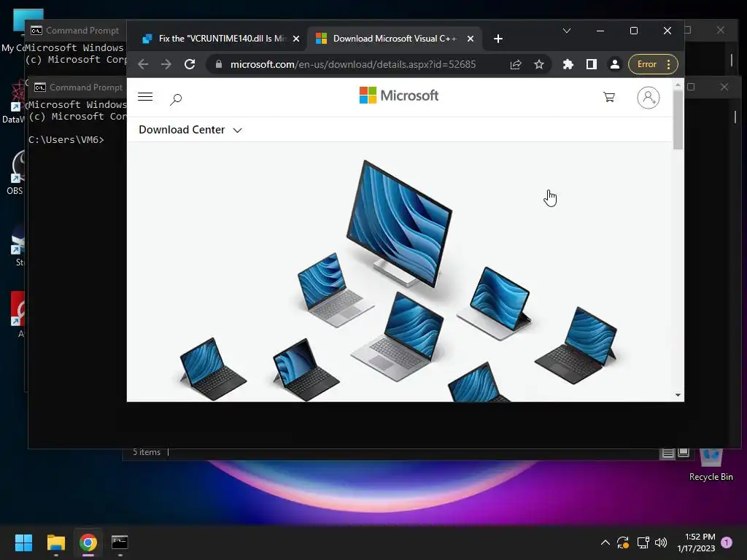Select OBS desktop shortcut
This screenshot has height=560, width=747.
16,172
